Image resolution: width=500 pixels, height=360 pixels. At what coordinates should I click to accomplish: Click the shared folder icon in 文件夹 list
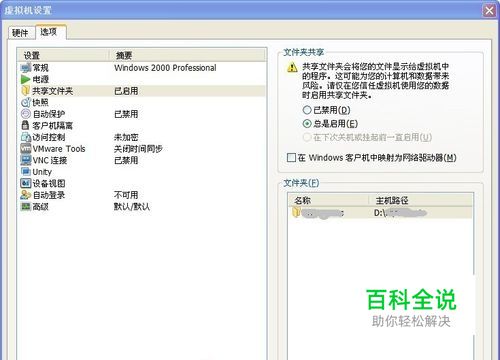[x=296, y=212]
